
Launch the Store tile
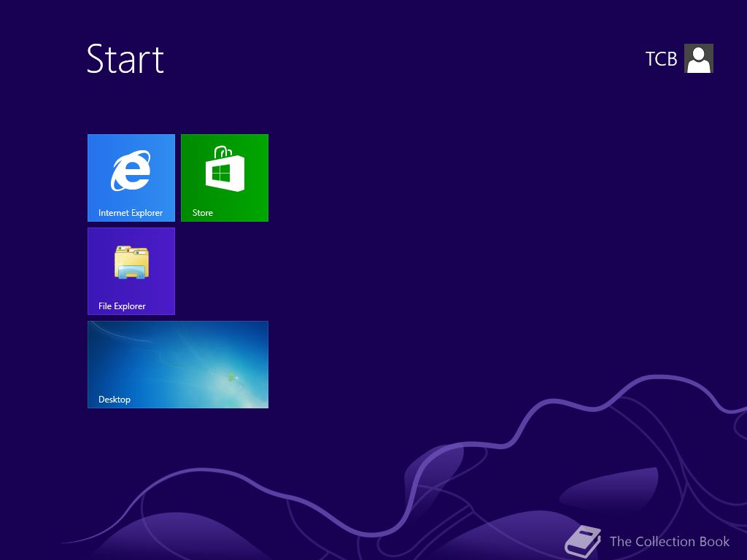click(x=225, y=178)
